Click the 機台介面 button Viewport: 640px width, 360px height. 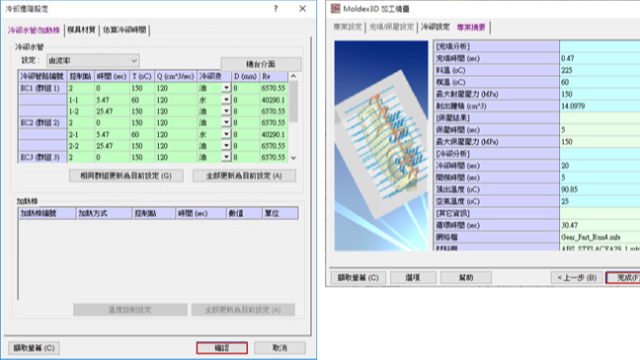[261, 64]
